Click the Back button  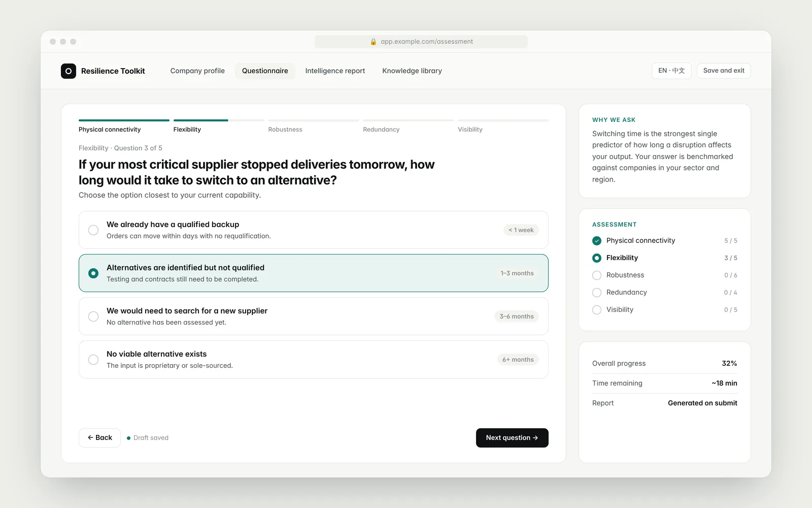pos(99,438)
